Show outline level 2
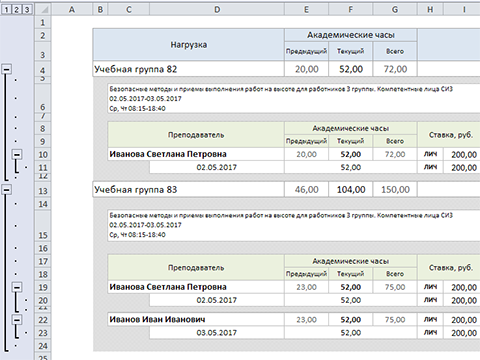Screen dimensions: 480x360 [16, 10]
